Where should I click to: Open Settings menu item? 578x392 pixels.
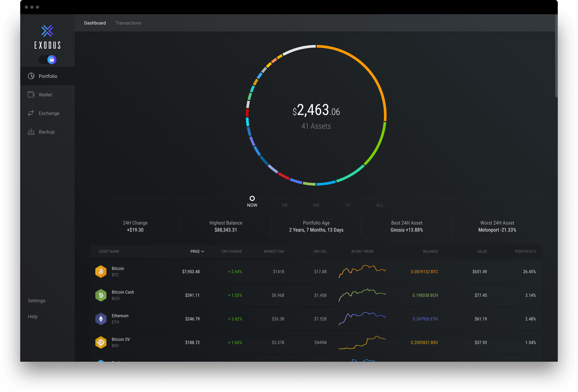point(37,300)
